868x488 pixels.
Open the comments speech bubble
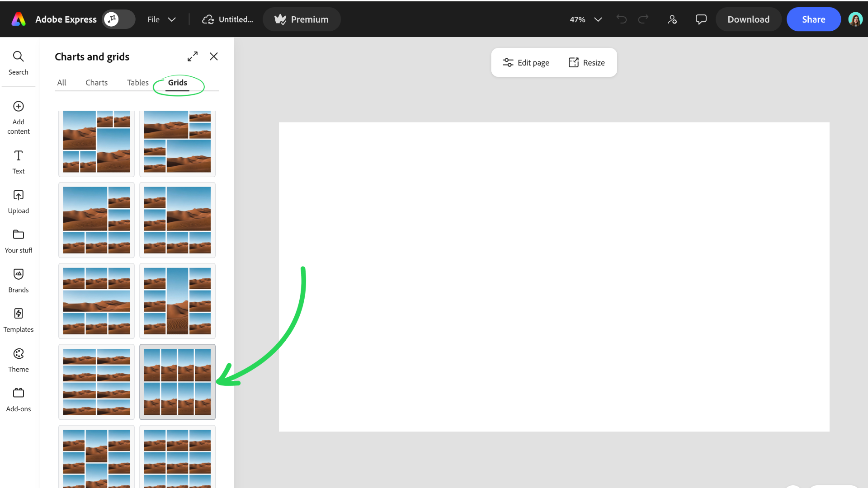click(701, 19)
